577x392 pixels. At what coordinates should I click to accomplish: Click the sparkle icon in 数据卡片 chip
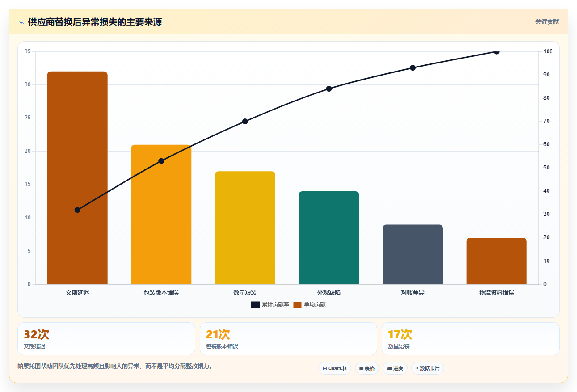click(417, 368)
